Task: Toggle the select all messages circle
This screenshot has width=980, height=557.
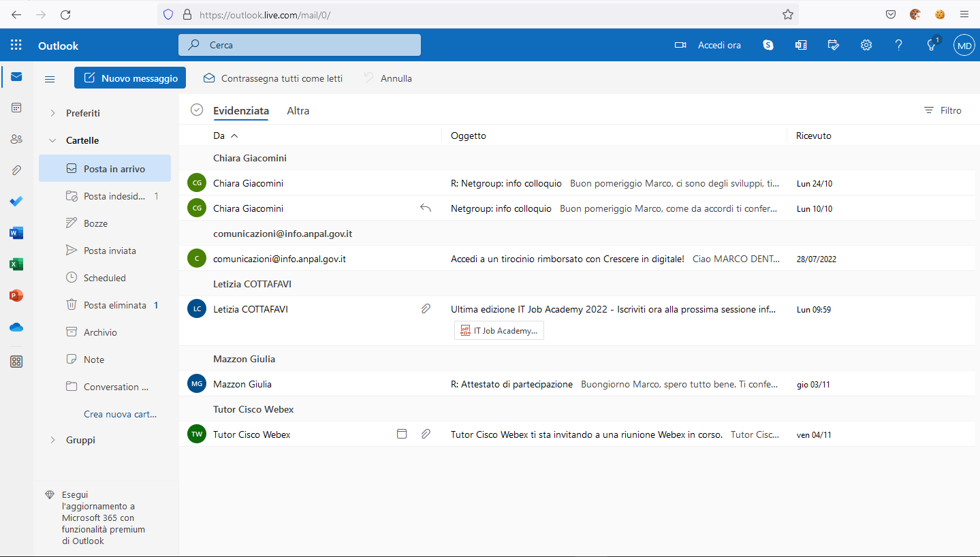Action: 197,110
